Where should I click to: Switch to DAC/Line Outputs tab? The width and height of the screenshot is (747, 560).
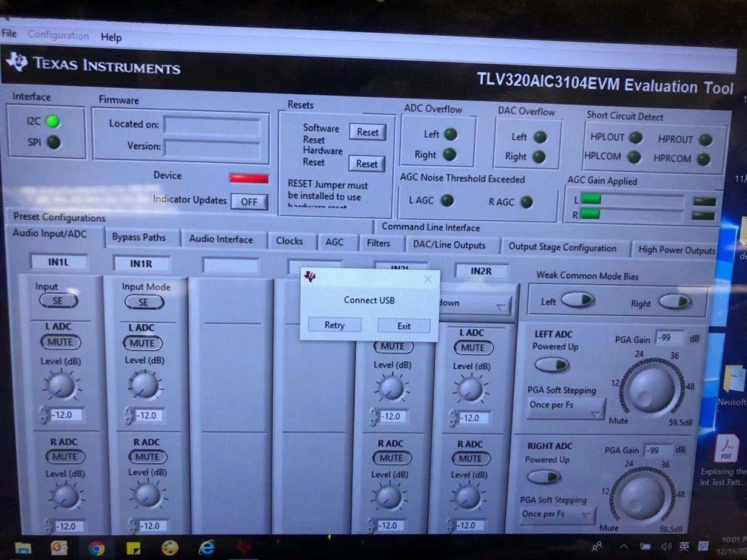pyautogui.click(x=449, y=245)
